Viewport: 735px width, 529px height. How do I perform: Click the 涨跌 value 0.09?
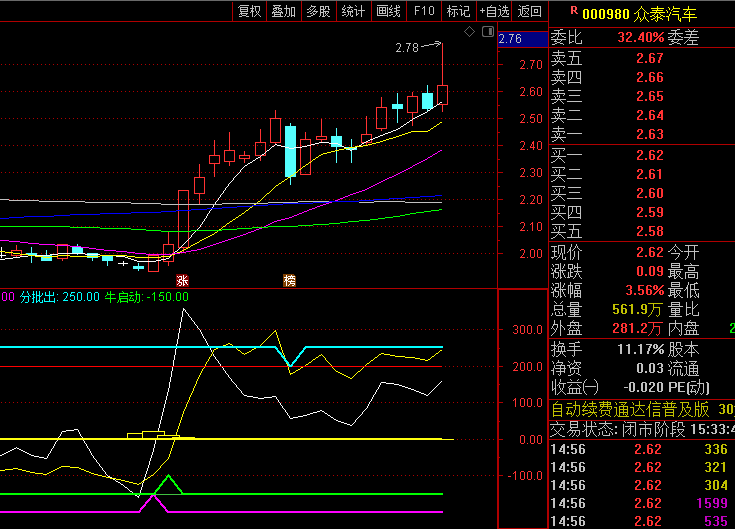coord(650,271)
